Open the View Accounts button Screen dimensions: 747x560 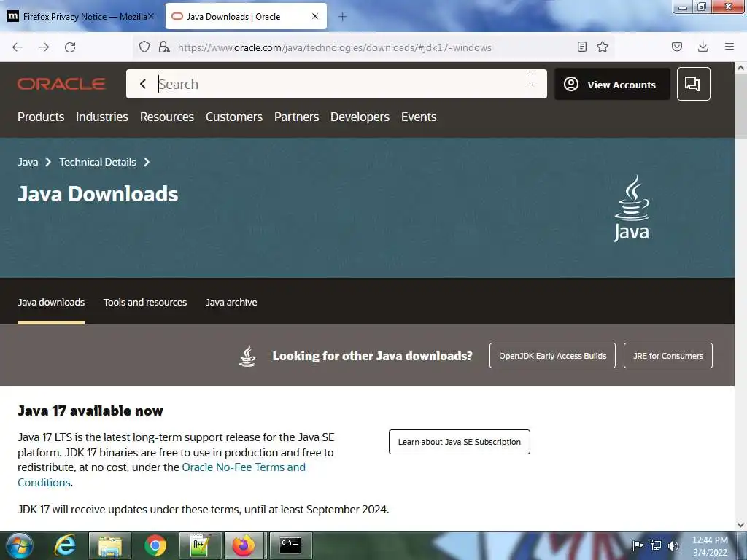pyautogui.click(x=612, y=85)
